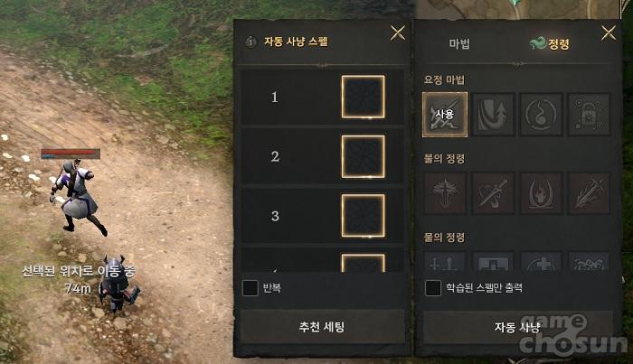Switch to the 마법 tab
The height and width of the screenshot is (364, 633).
coord(459,43)
